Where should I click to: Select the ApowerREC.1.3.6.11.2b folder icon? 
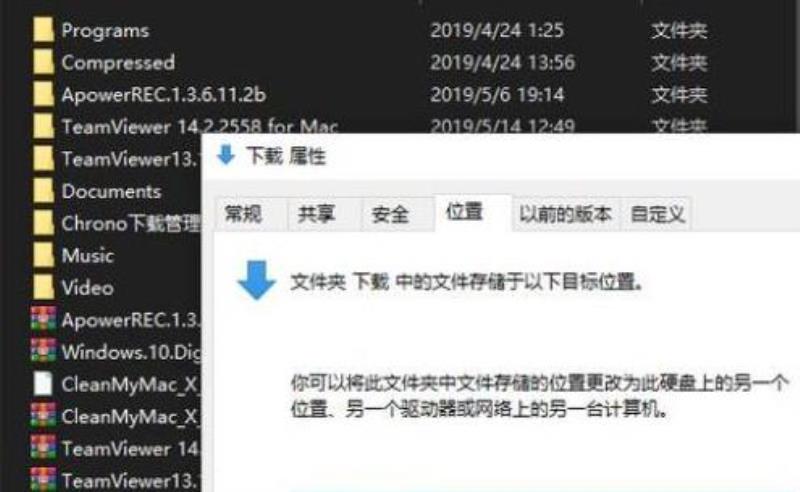(x=43, y=94)
